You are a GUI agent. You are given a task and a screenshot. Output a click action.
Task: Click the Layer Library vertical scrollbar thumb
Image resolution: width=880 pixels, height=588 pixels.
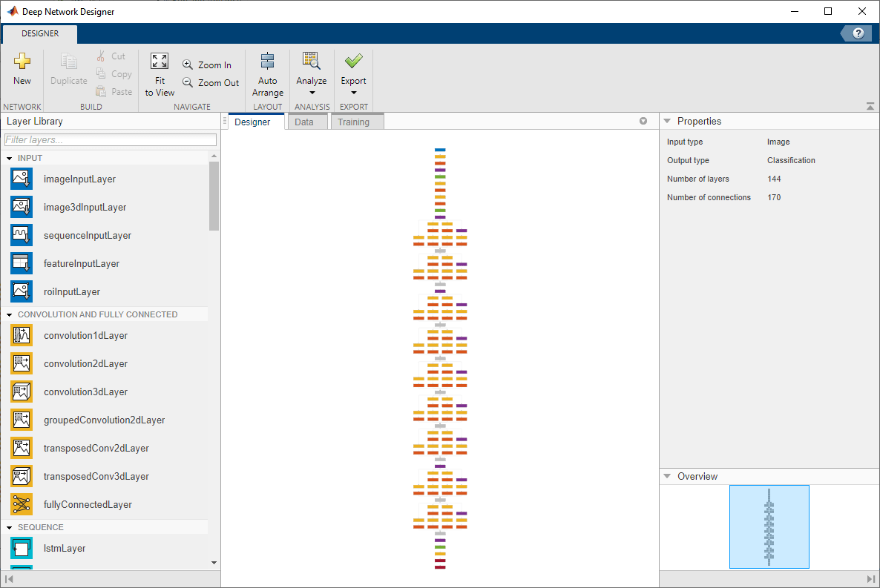pyautogui.click(x=214, y=196)
